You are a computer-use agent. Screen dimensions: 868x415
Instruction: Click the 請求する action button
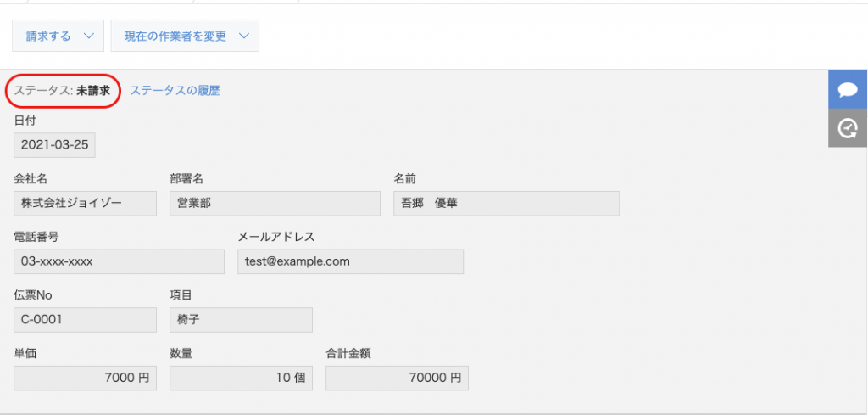[x=58, y=36]
